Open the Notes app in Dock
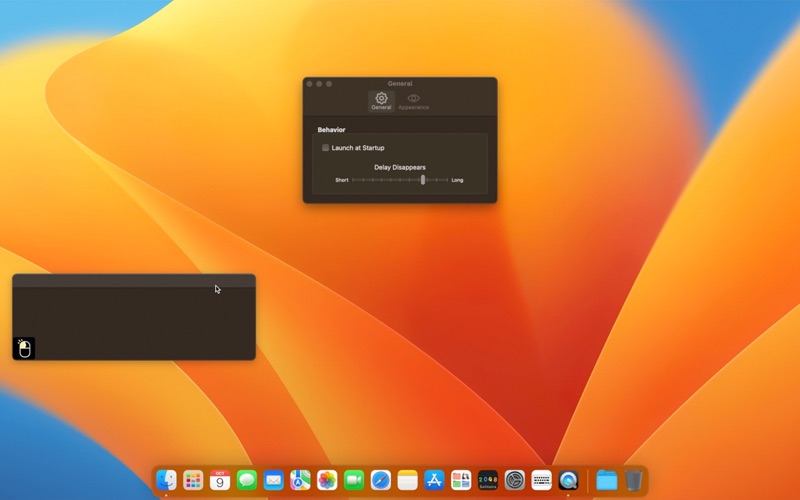This screenshot has width=800, height=500. 407,480
